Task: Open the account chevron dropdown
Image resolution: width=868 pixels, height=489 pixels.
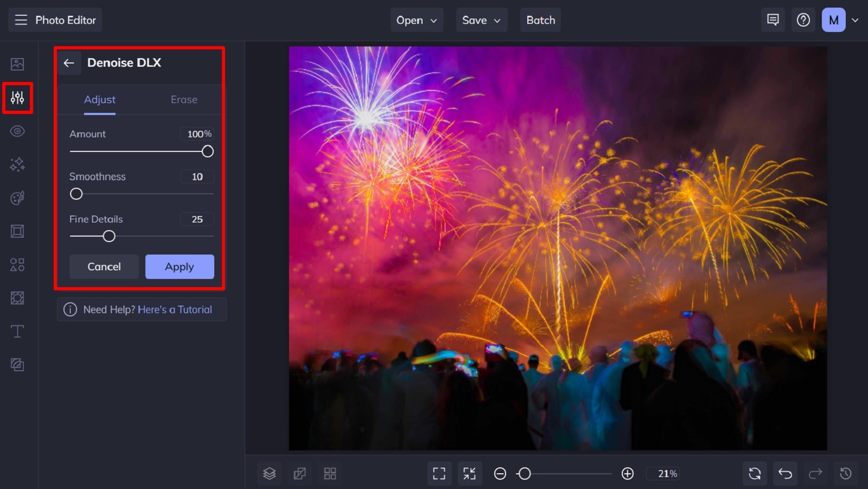Action: (x=856, y=20)
